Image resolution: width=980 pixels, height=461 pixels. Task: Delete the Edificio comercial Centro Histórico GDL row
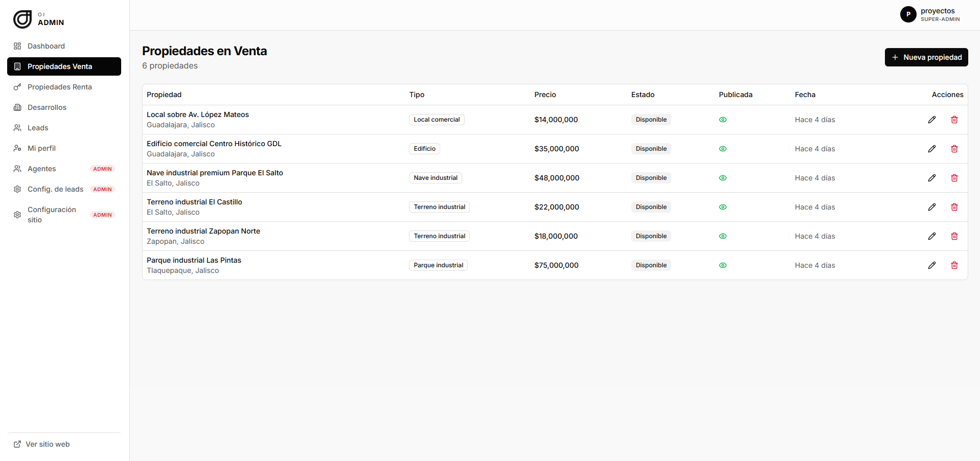(x=954, y=149)
